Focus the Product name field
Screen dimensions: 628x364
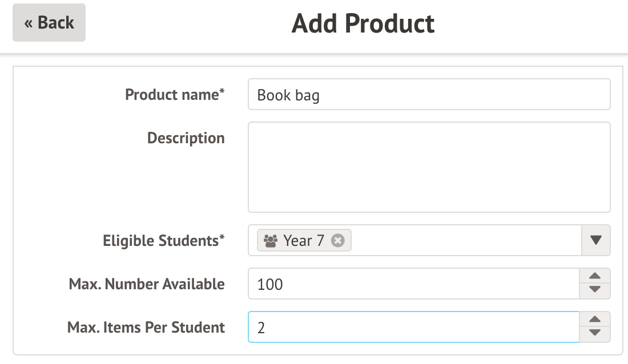429,95
